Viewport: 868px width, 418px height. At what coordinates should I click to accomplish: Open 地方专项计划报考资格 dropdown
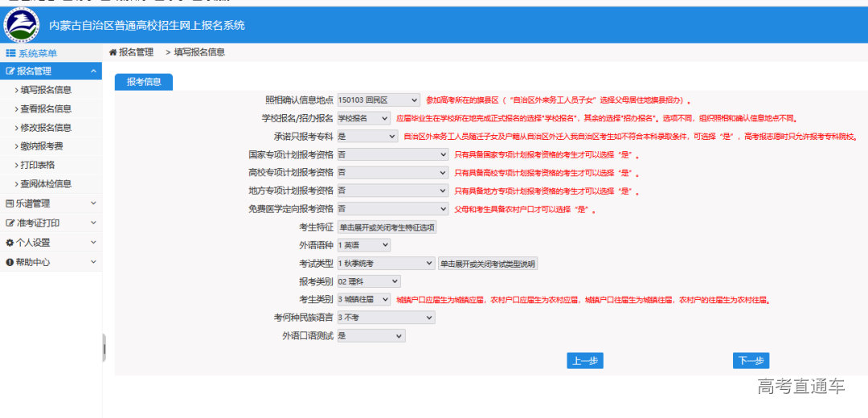[392, 191]
